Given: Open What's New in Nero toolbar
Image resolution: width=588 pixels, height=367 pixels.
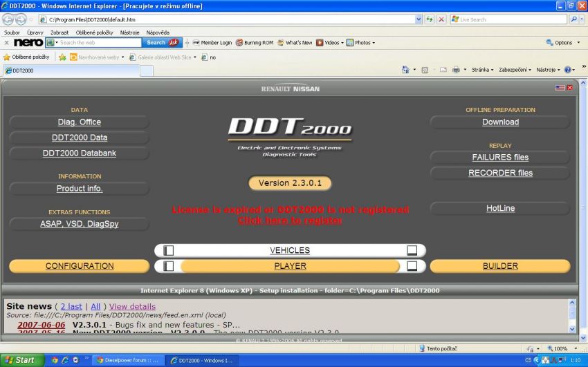Looking at the screenshot, I should pos(295,43).
